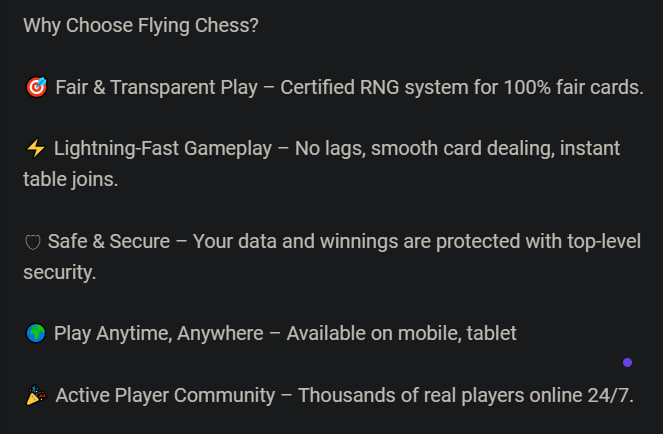Click 'Thousands of real players online 24/7.'
Viewport: 663px width, 434px height.
[466, 396]
